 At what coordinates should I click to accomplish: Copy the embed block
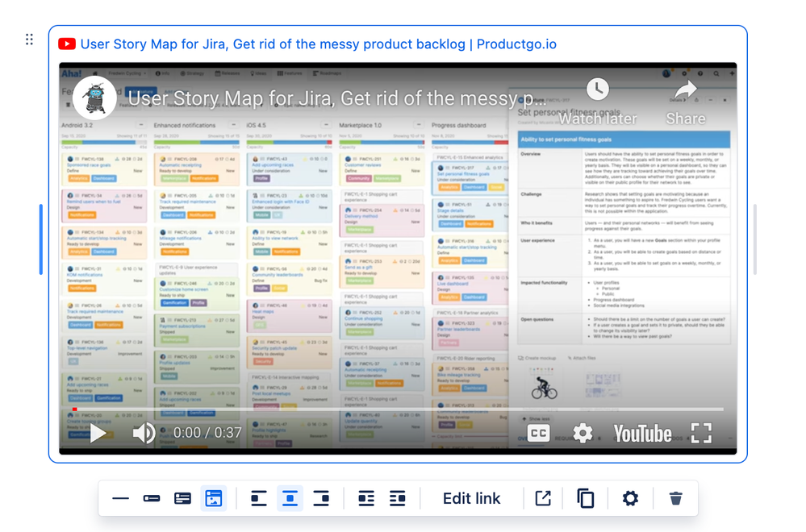click(x=586, y=499)
